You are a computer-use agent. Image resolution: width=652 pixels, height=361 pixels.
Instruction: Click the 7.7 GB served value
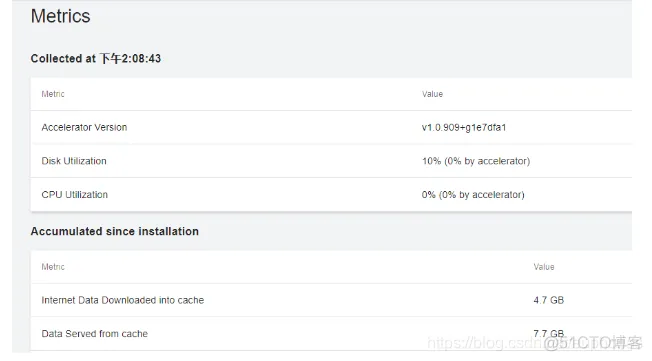pos(549,334)
